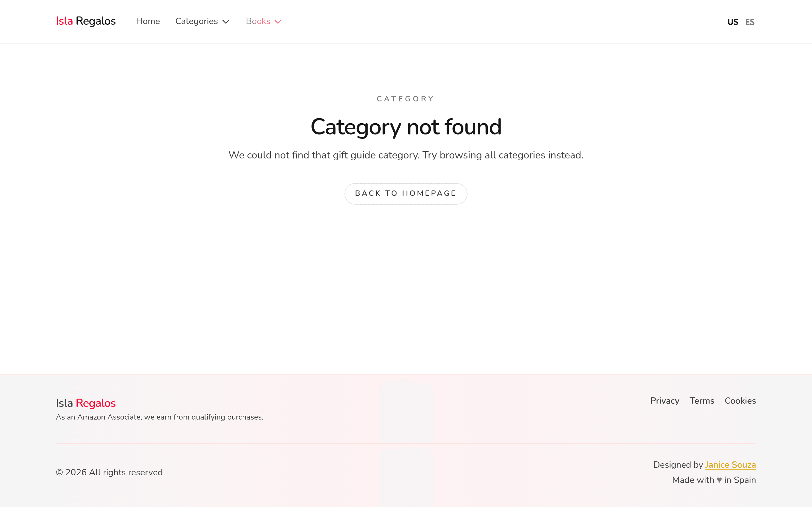
Task: Click the gift guide not-found message
Action: [x=406, y=155]
